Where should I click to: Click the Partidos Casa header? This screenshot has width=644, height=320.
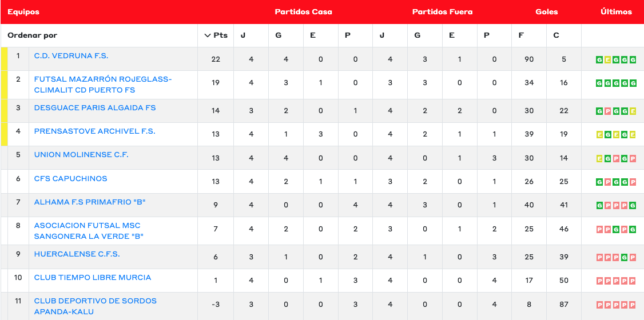pyautogui.click(x=303, y=12)
